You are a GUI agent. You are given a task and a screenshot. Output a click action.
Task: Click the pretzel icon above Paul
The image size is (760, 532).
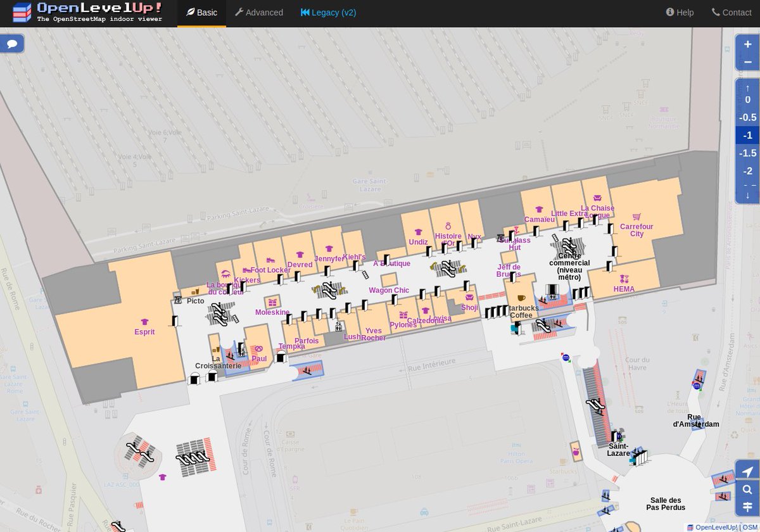[258, 349]
